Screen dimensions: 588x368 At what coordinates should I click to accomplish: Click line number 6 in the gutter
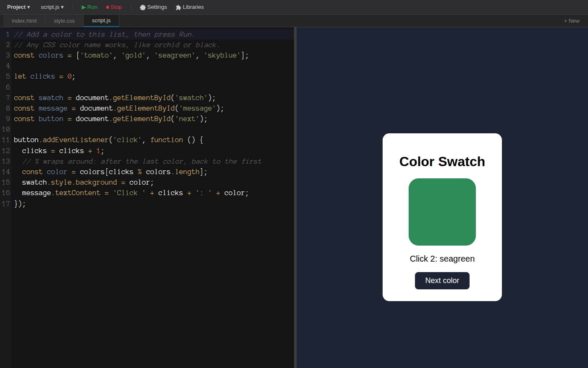tap(8, 87)
